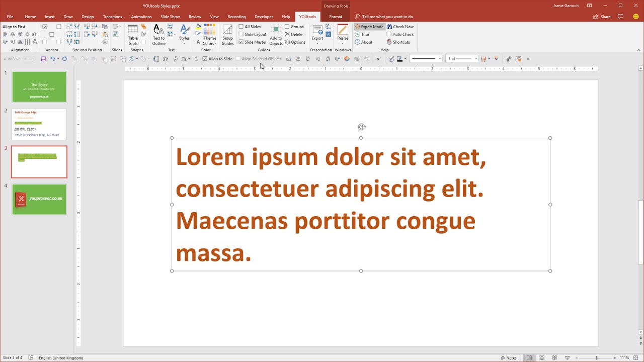
Task: Switch to the Format tab
Action: pos(336,17)
